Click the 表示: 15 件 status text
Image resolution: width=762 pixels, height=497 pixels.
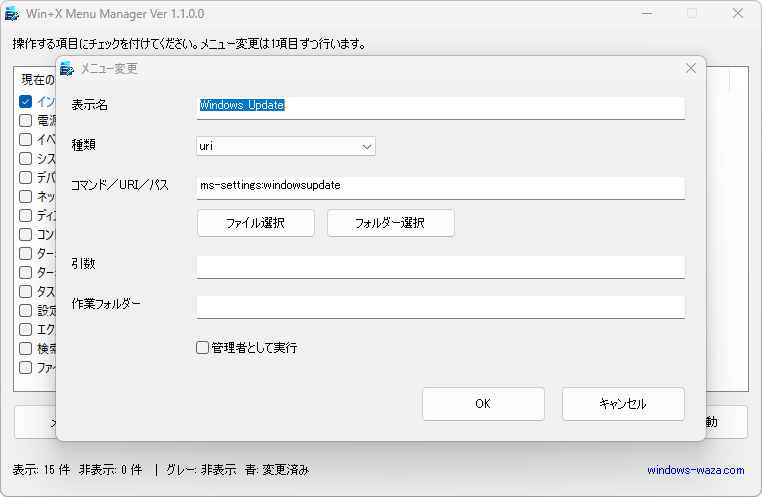pyautogui.click(x=41, y=470)
